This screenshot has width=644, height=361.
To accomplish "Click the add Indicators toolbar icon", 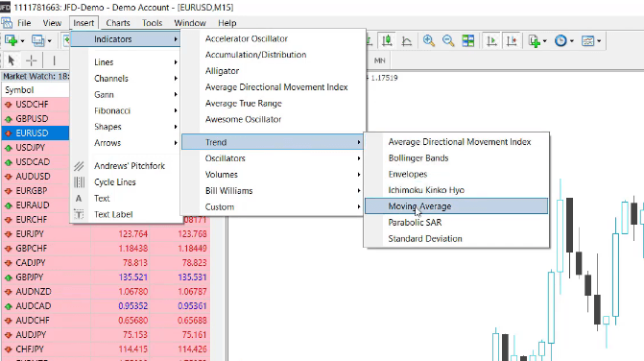I will coord(535,40).
